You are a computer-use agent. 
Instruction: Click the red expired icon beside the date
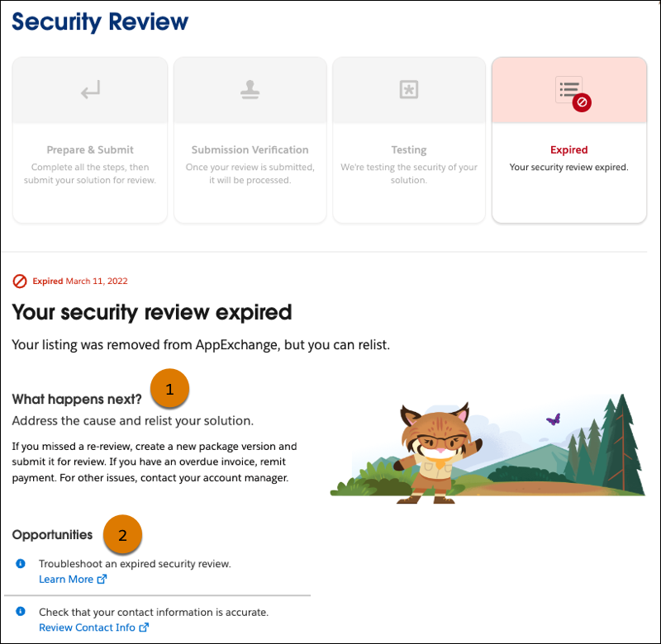pyautogui.click(x=20, y=281)
